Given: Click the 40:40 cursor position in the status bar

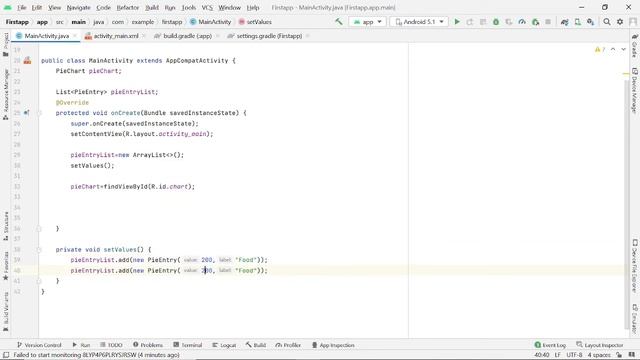Looking at the screenshot, I should tap(542, 355).
